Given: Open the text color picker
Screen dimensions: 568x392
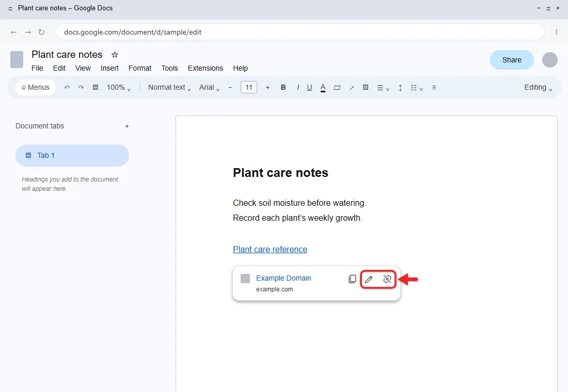Looking at the screenshot, I should tap(323, 88).
